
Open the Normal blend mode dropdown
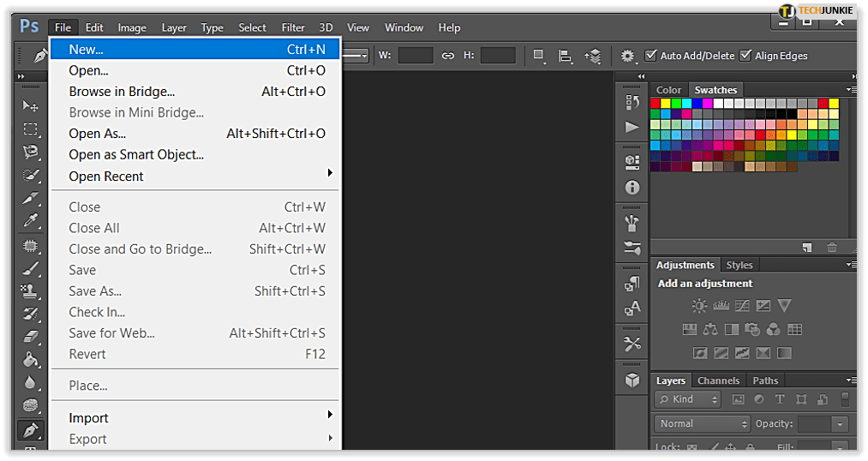pos(703,424)
